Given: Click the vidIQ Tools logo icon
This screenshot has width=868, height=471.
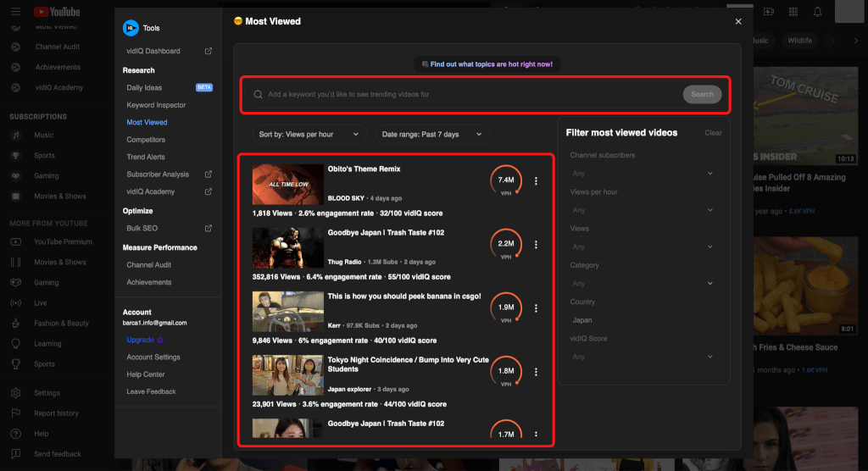Looking at the screenshot, I should (131, 28).
